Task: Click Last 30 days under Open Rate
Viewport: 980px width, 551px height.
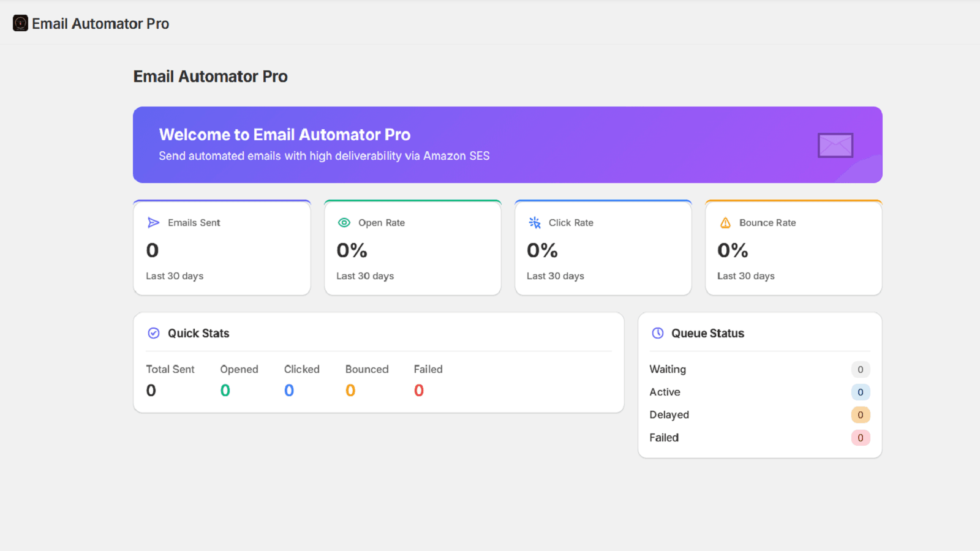Action: (365, 276)
